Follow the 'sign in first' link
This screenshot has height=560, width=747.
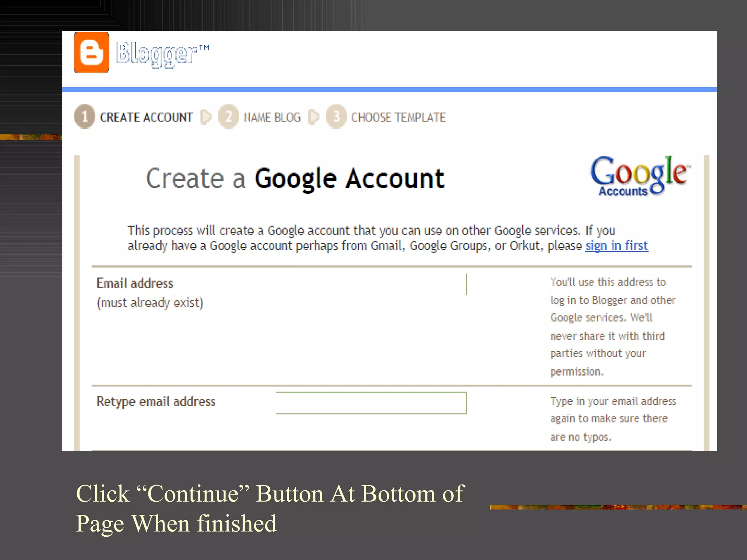coord(616,246)
